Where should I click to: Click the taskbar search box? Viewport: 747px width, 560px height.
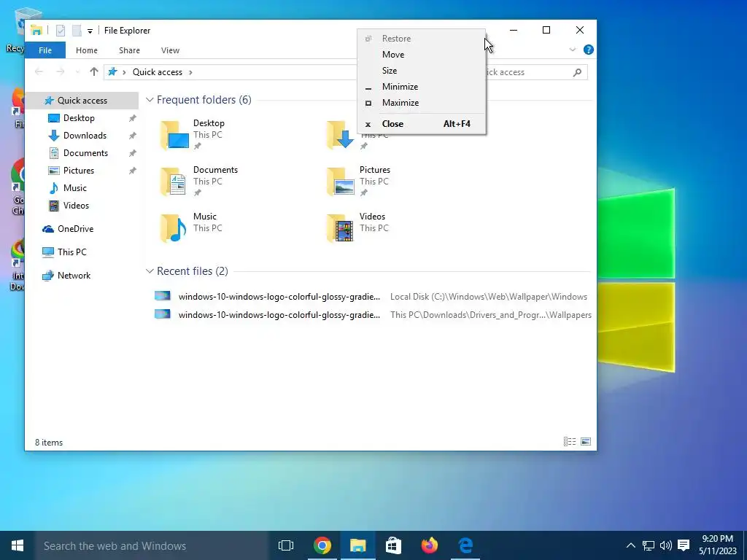pyautogui.click(x=152, y=545)
